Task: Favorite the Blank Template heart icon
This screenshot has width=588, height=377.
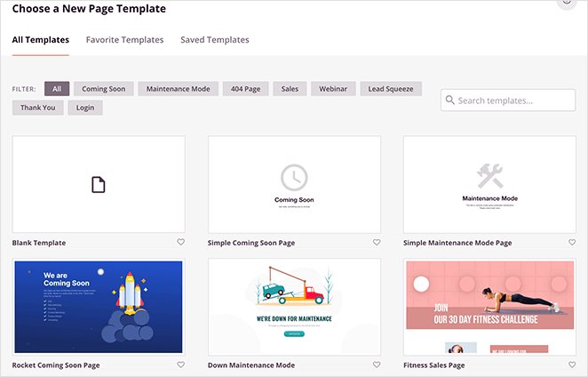Action: point(180,243)
